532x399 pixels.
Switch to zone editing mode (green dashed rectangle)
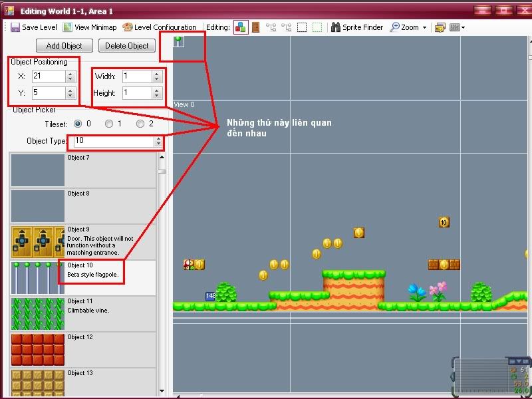[317, 27]
